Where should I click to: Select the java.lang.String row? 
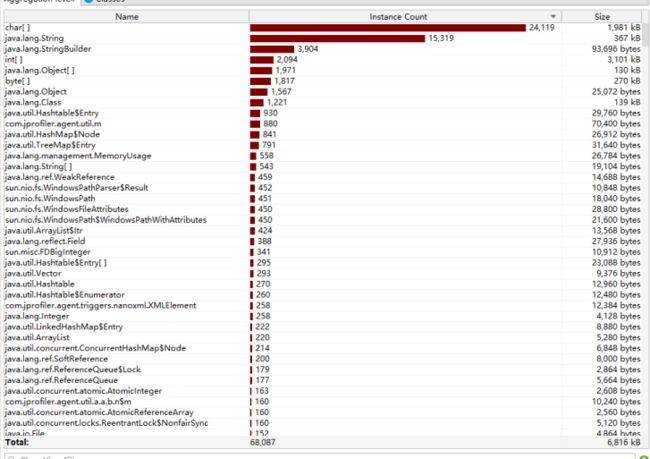click(323, 38)
